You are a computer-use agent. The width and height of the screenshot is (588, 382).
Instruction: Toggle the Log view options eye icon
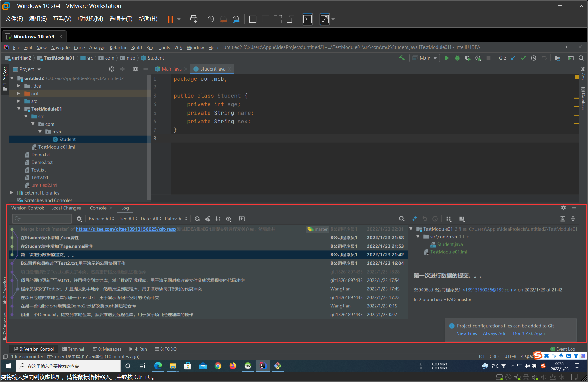point(228,219)
